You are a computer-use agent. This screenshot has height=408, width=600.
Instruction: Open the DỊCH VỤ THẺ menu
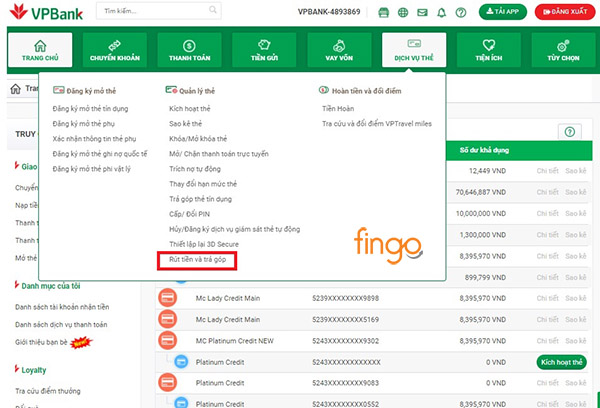[414, 50]
